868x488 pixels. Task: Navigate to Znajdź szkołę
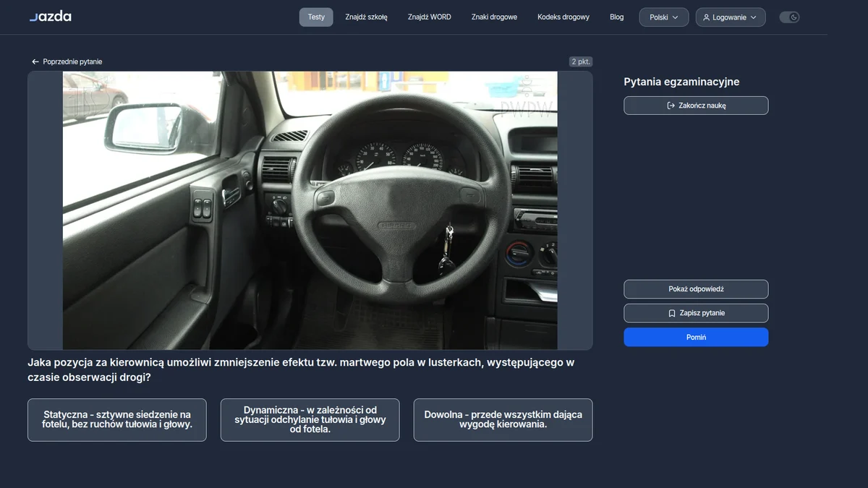[366, 17]
